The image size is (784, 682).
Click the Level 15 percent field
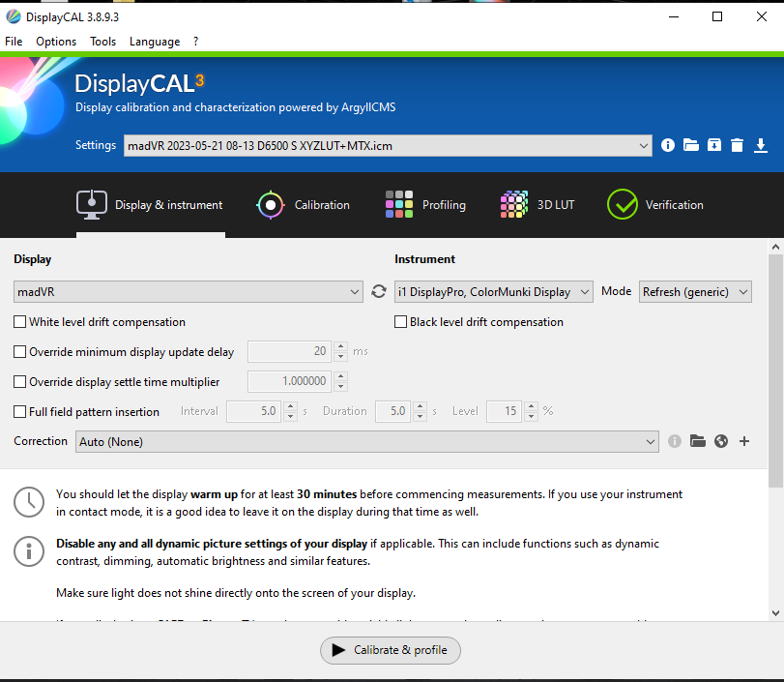[x=505, y=411]
